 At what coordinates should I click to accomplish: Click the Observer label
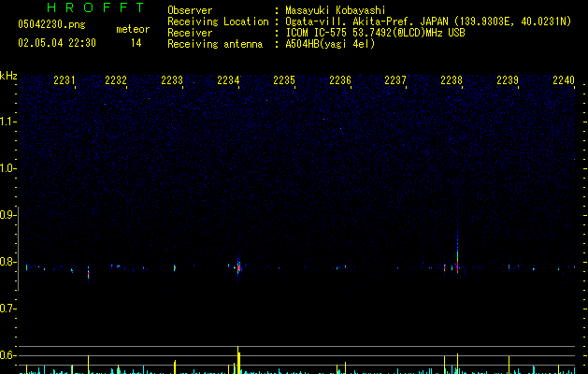190,10
